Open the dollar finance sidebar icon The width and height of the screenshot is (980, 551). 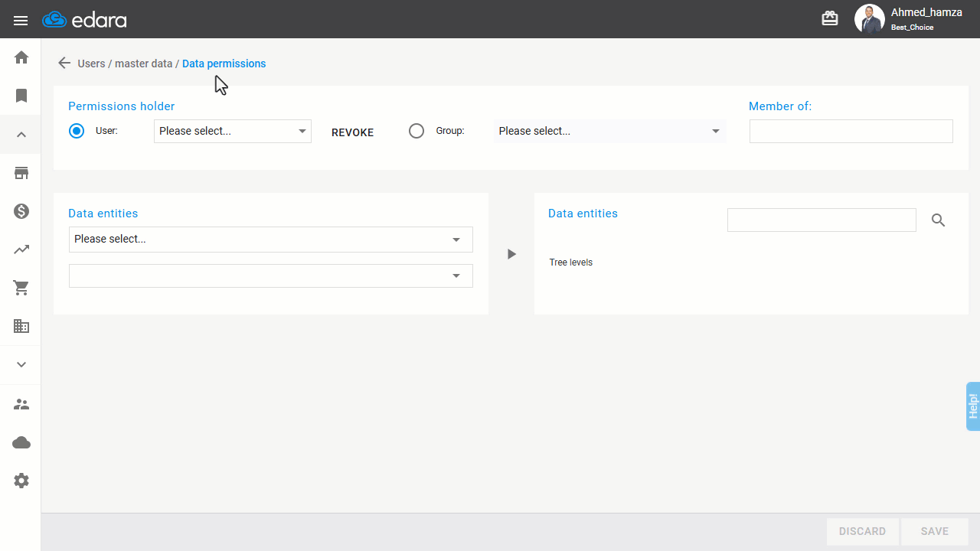[21, 211]
